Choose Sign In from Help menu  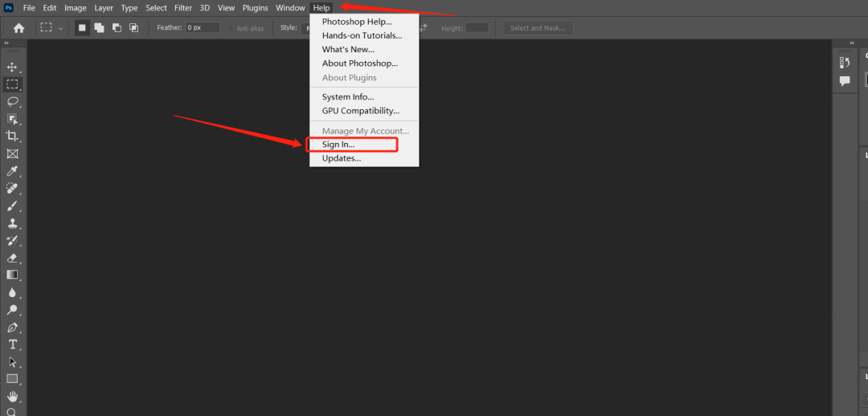tap(338, 145)
